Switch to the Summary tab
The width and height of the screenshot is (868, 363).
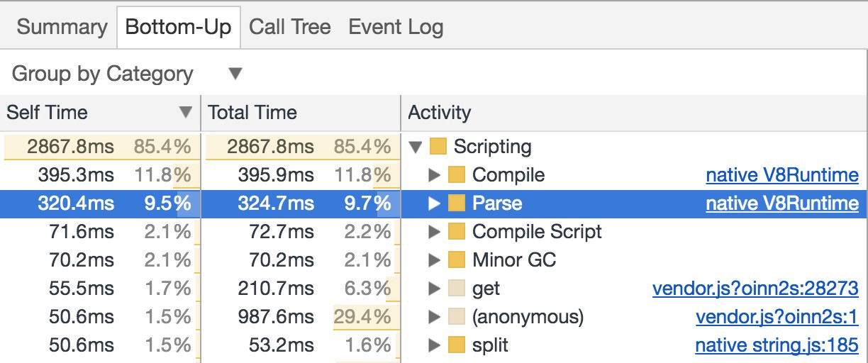61,27
